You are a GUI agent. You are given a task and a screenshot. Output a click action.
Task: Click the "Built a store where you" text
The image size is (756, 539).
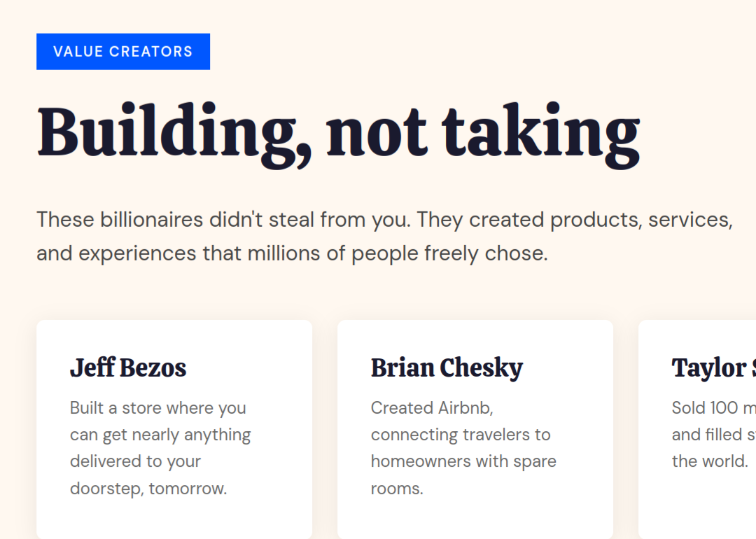click(x=157, y=407)
